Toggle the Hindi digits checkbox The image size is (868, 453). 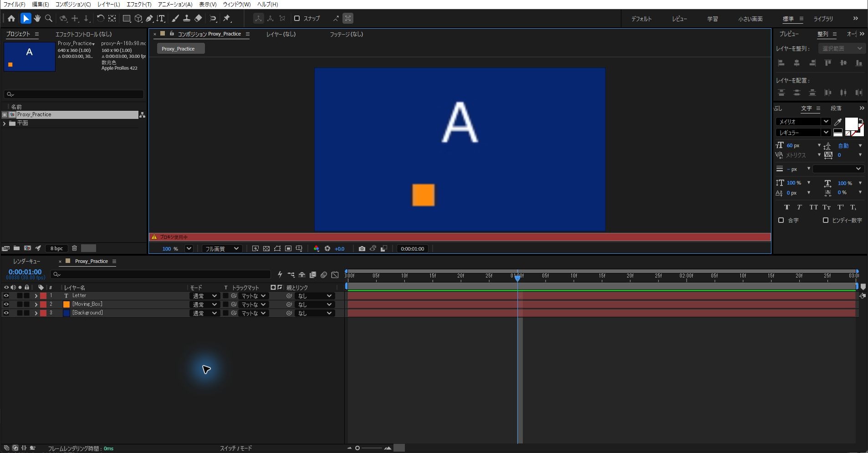point(826,220)
